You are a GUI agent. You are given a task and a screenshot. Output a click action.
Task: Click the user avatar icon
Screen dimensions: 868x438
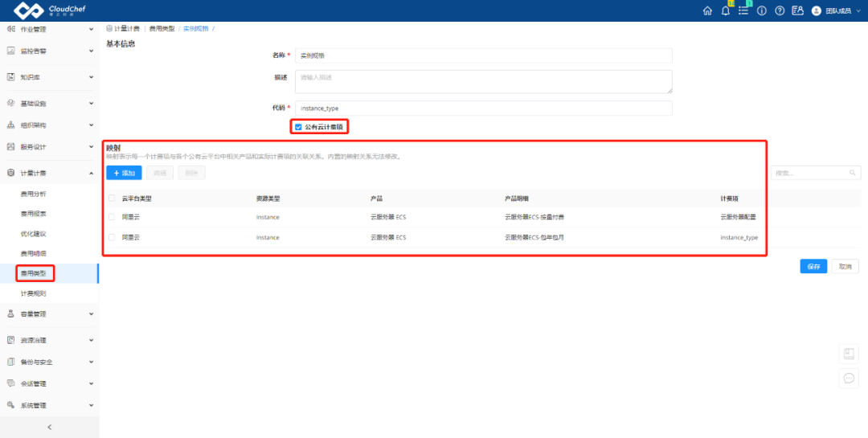coord(816,10)
